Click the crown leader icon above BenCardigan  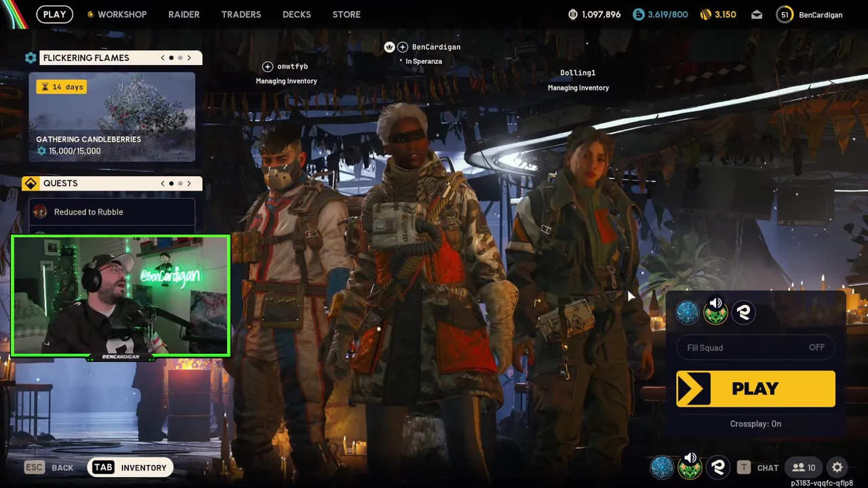click(389, 47)
